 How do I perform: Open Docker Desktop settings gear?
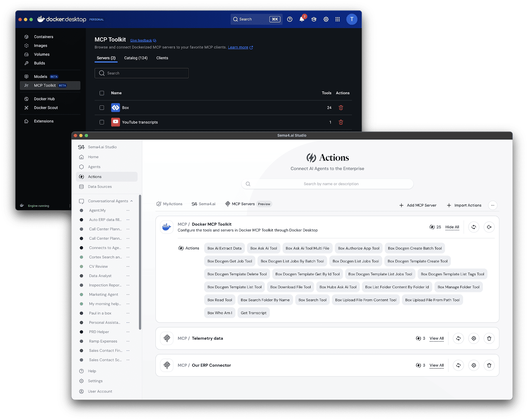click(326, 19)
